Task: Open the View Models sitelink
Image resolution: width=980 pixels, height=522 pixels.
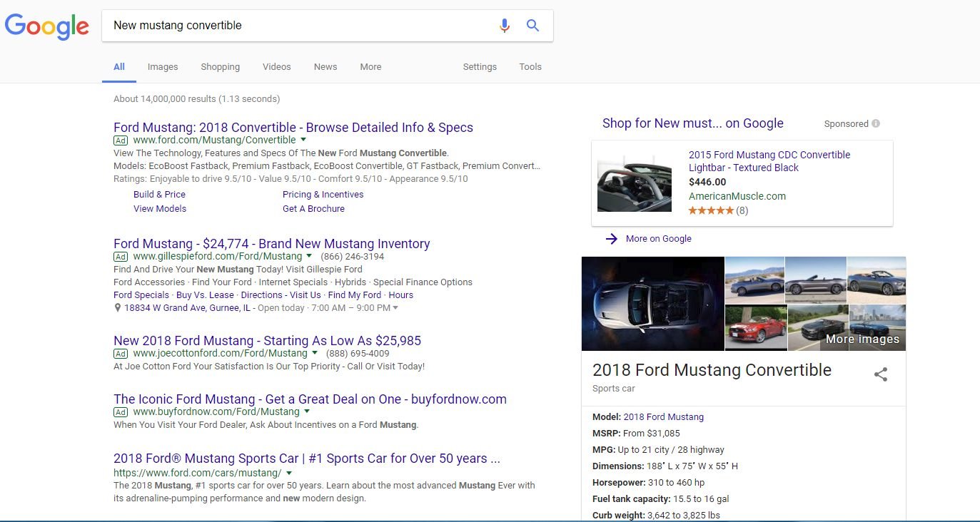Action: point(160,209)
